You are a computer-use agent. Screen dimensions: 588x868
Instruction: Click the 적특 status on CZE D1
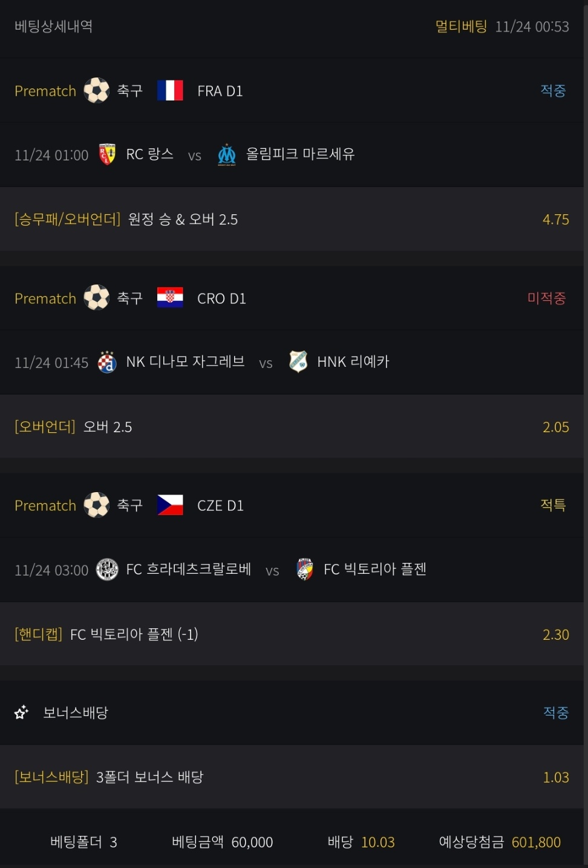pyautogui.click(x=553, y=505)
